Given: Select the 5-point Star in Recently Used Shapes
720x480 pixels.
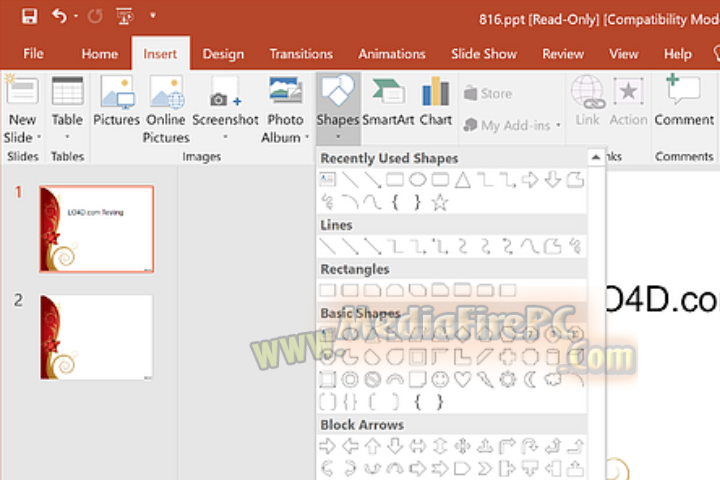Looking at the screenshot, I should pos(440,202).
